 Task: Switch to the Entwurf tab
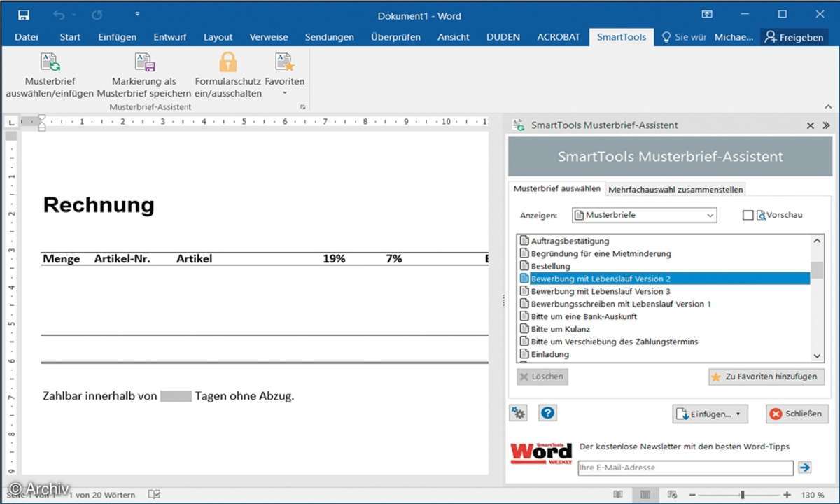[x=169, y=37]
